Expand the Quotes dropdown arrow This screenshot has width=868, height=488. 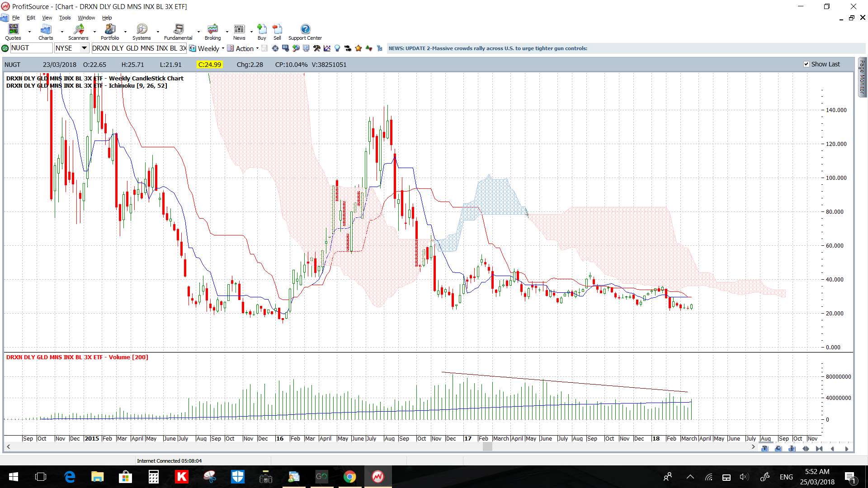click(29, 32)
